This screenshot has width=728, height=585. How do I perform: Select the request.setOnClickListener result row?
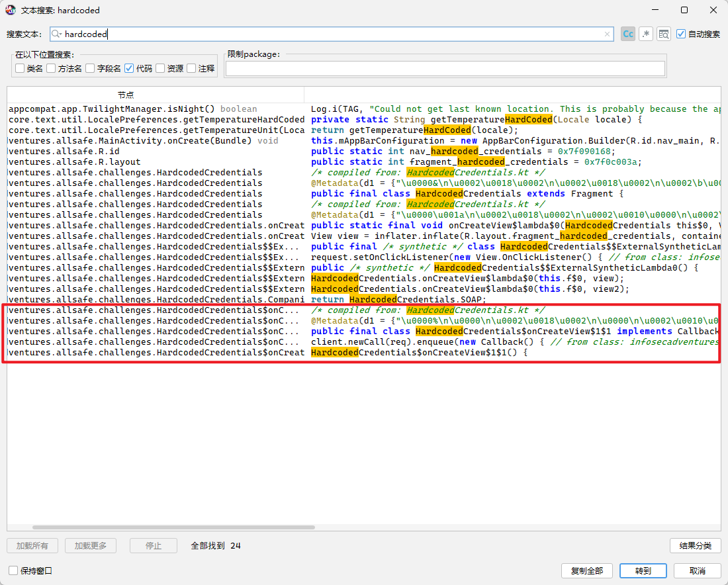(x=364, y=257)
